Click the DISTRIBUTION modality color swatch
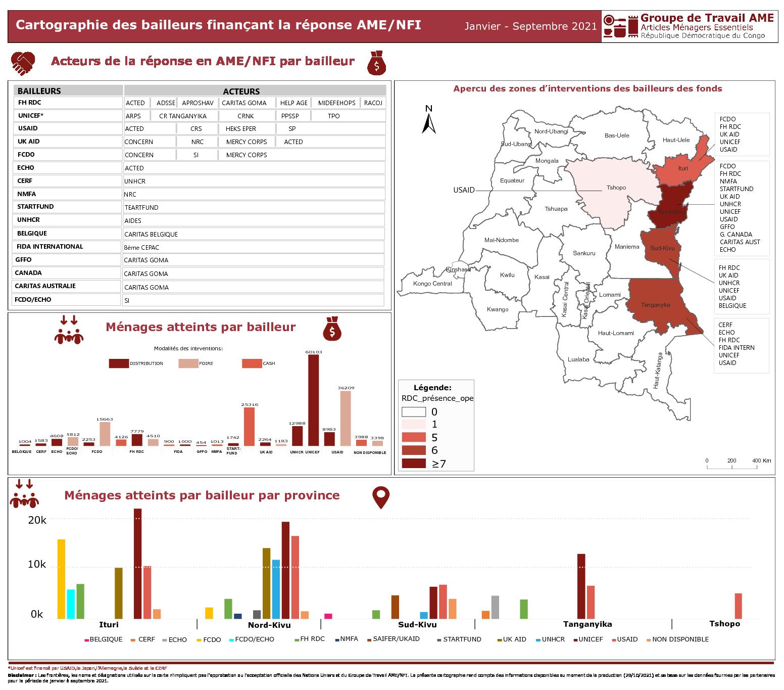 point(119,363)
